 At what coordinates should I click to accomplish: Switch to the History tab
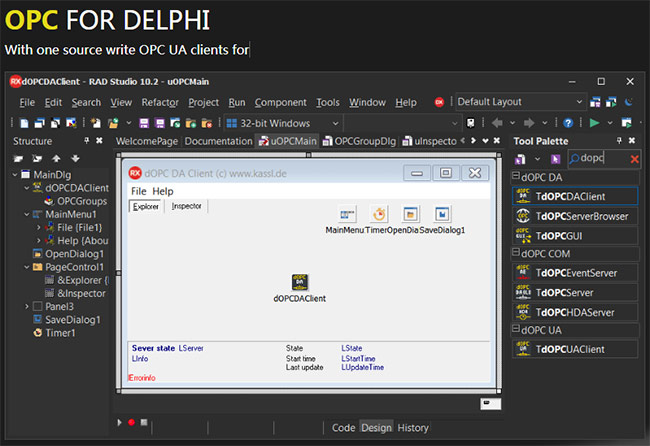click(x=412, y=428)
